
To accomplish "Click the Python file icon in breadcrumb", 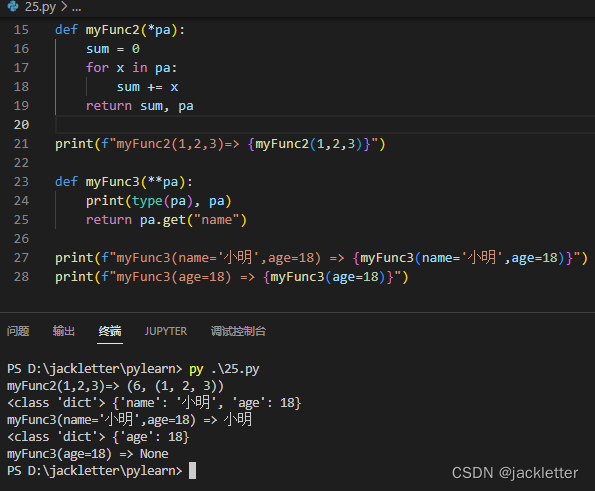I will pyautogui.click(x=13, y=6).
